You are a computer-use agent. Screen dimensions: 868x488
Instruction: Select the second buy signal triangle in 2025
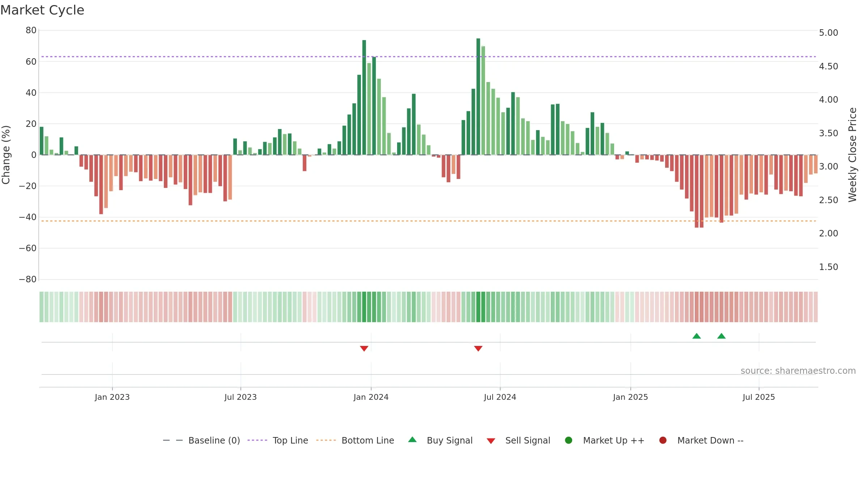[x=722, y=336]
